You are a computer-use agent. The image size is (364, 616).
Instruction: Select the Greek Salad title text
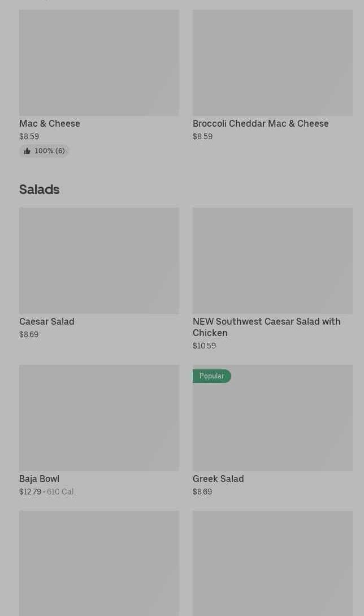[x=218, y=479]
